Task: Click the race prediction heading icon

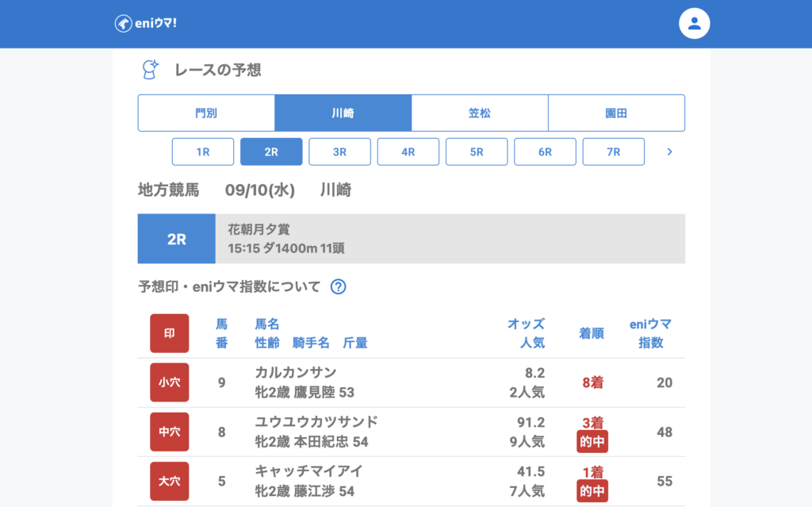Action: [x=150, y=70]
